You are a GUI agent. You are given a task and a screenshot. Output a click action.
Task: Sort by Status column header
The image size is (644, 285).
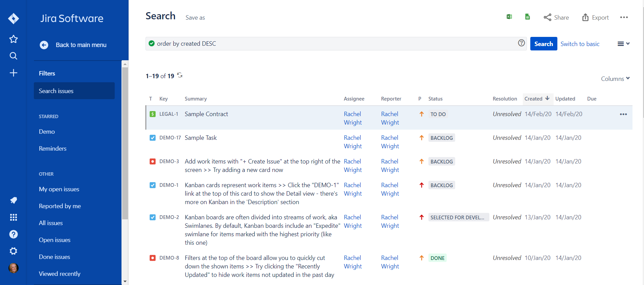tap(435, 99)
